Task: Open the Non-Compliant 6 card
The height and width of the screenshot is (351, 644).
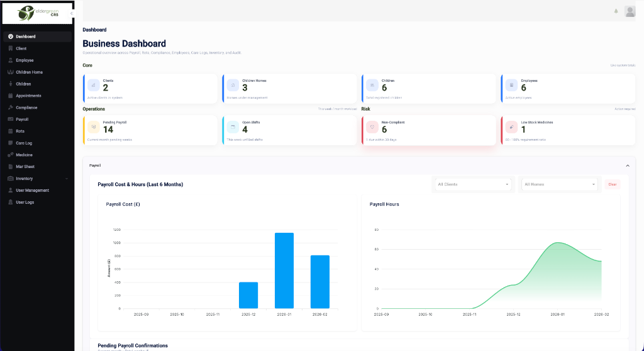Action: tap(429, 130)
